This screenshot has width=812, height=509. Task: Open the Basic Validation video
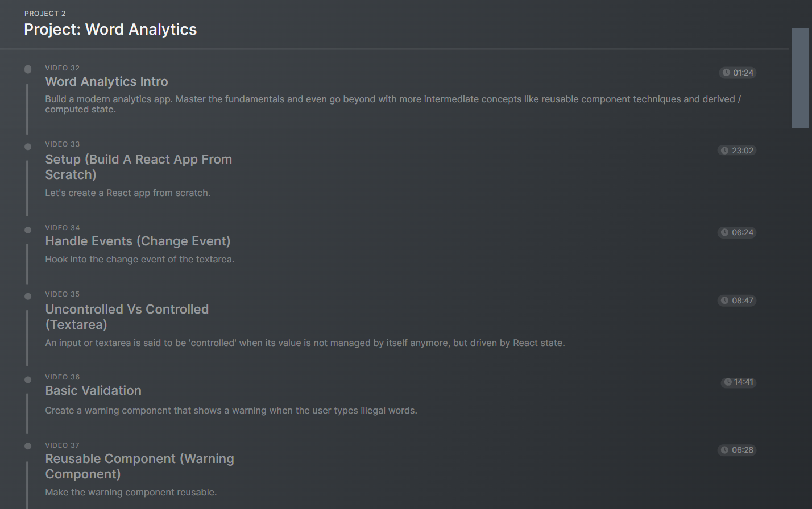(93, 391)
